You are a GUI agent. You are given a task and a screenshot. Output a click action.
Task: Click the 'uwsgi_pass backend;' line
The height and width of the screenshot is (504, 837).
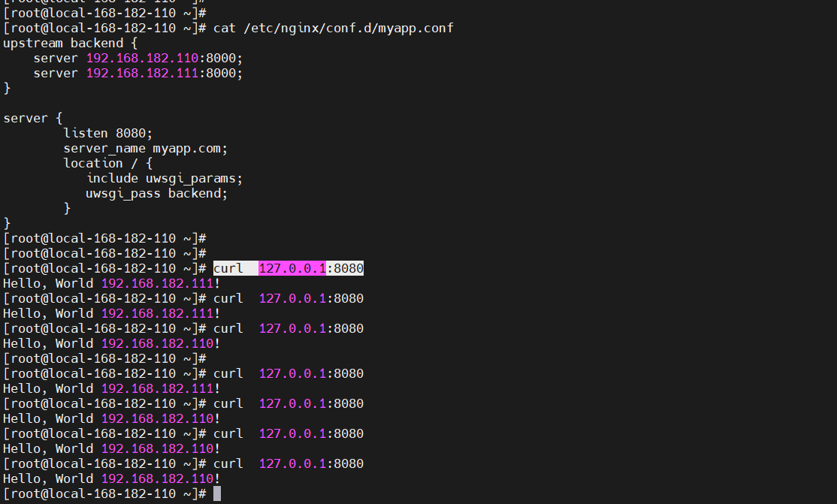point(157,193)
